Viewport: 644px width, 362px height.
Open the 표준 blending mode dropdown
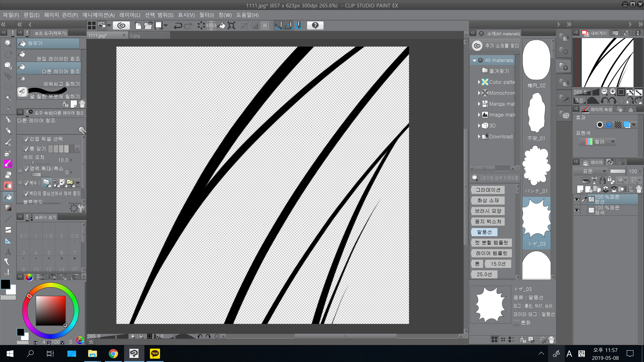click(590, 171)
